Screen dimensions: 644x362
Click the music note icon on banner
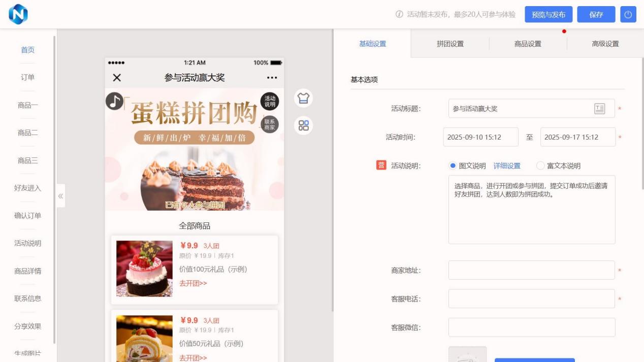coord(114,101)
